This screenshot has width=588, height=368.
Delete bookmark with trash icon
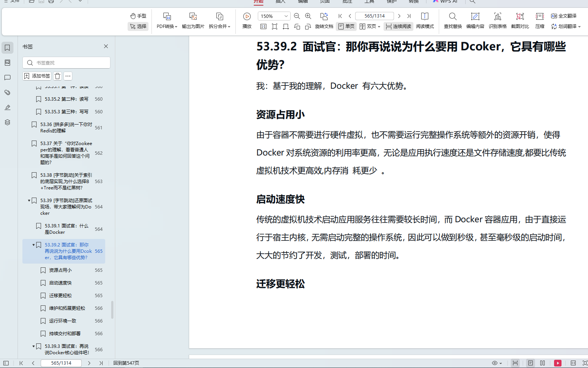click(x=57, y=76)
